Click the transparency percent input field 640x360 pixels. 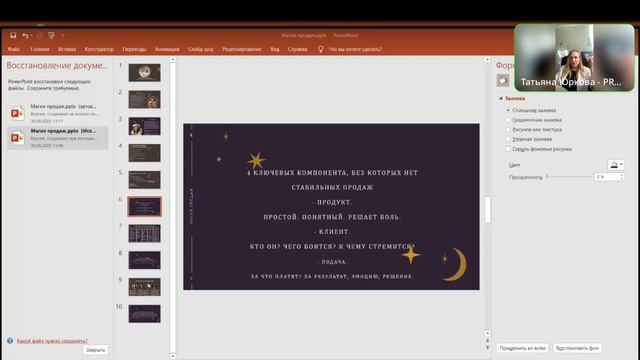(607, 177)
